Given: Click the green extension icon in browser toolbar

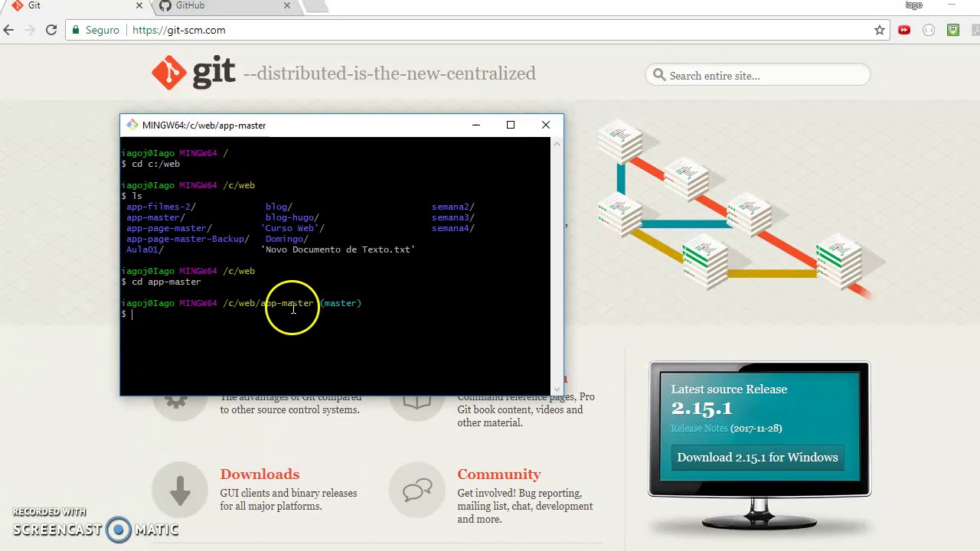Looking at the screenshot, I should [x=953, y=30].
